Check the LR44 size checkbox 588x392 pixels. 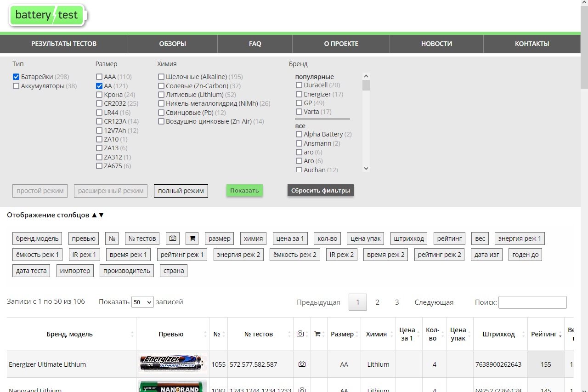[x=99, y=113]
